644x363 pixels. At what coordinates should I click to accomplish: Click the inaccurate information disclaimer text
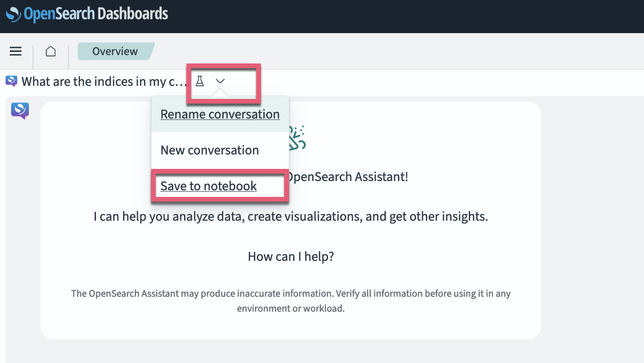point(291,300)
